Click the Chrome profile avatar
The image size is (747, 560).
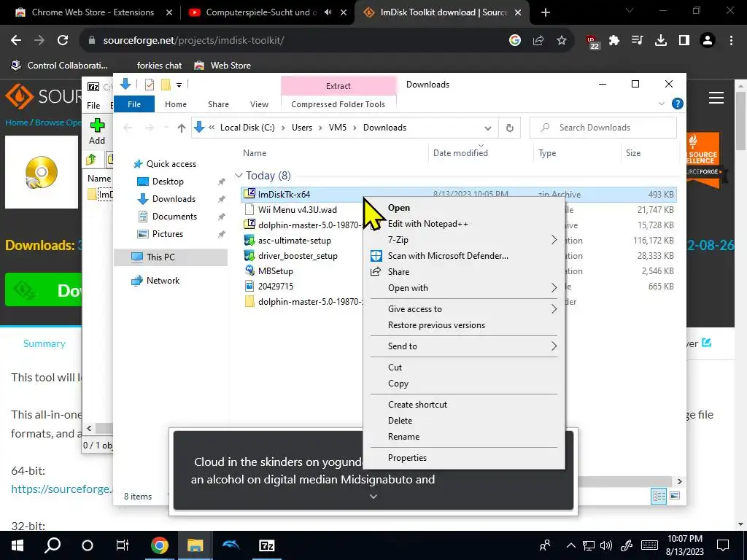click(x=708, y=41)
